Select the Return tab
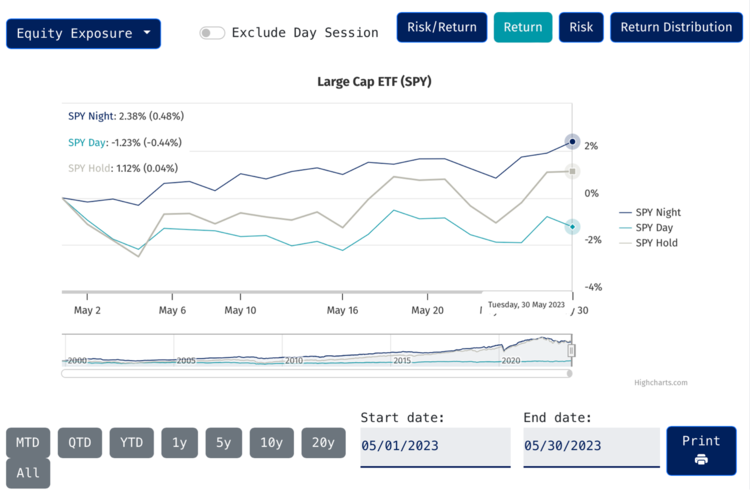 (523, 27)
